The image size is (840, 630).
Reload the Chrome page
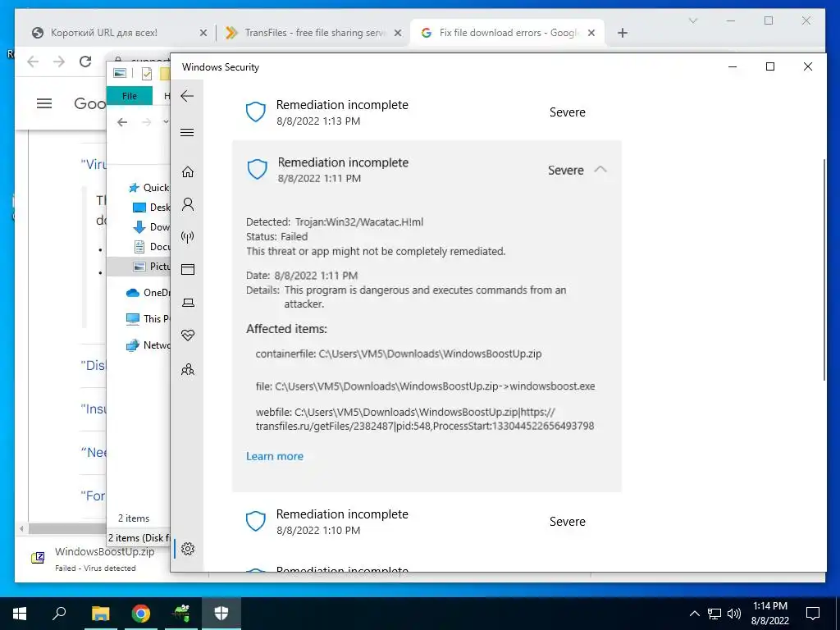[85, 62]
